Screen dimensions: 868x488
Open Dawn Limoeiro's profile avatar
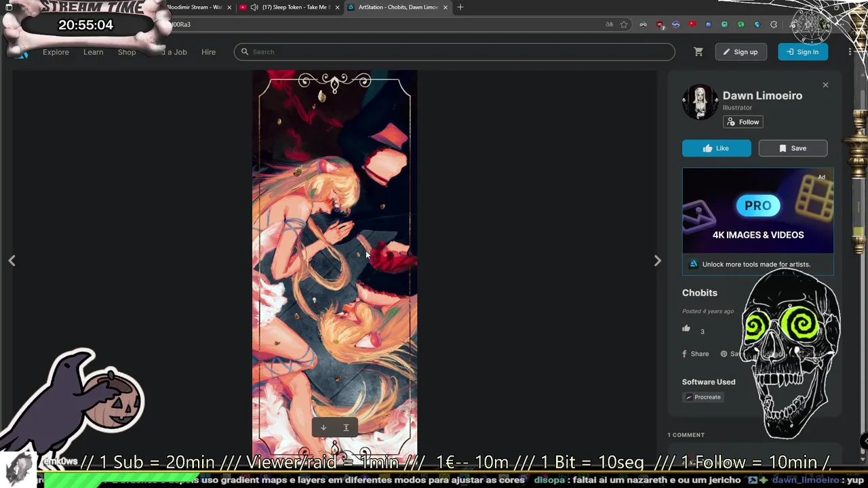pyautogui.click(x=700, y=102)
